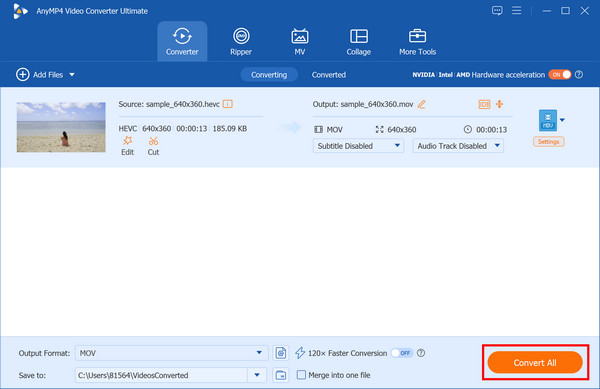Switch to the Ripper tab

[x=241, y=41]
